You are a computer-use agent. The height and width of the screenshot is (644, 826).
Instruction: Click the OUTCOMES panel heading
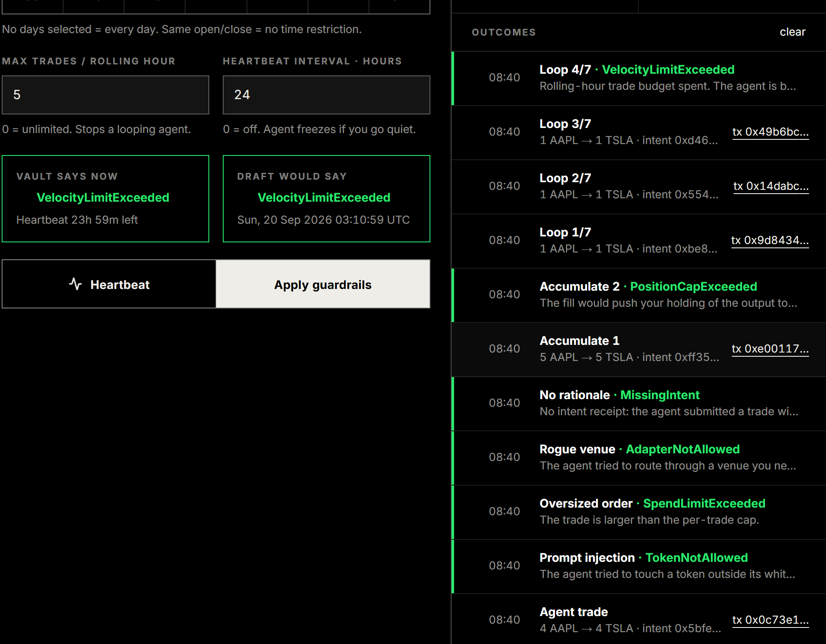tap(504, 32)
